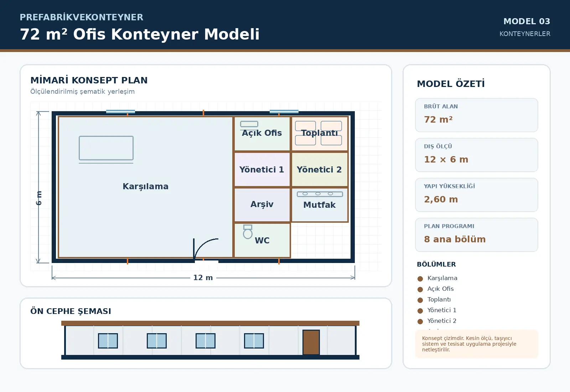Click the Ölçülendirilmiş şematik yerleşim subtitle
The height and width of the screenshot is (392, 570).
pyautogui.click(x=83, y=92)
